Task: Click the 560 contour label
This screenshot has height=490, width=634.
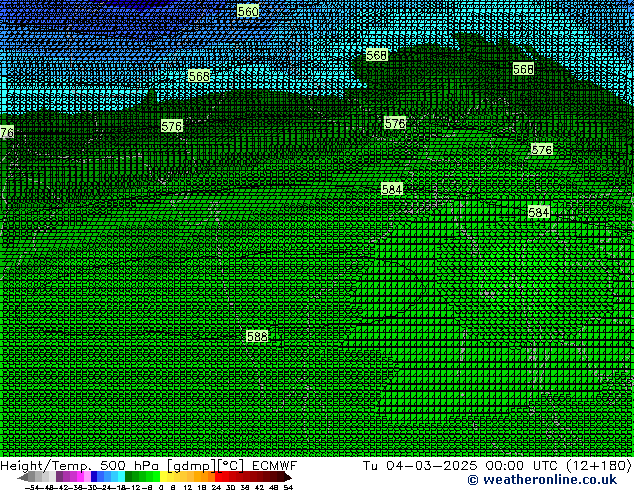Action: coord(248,11)
